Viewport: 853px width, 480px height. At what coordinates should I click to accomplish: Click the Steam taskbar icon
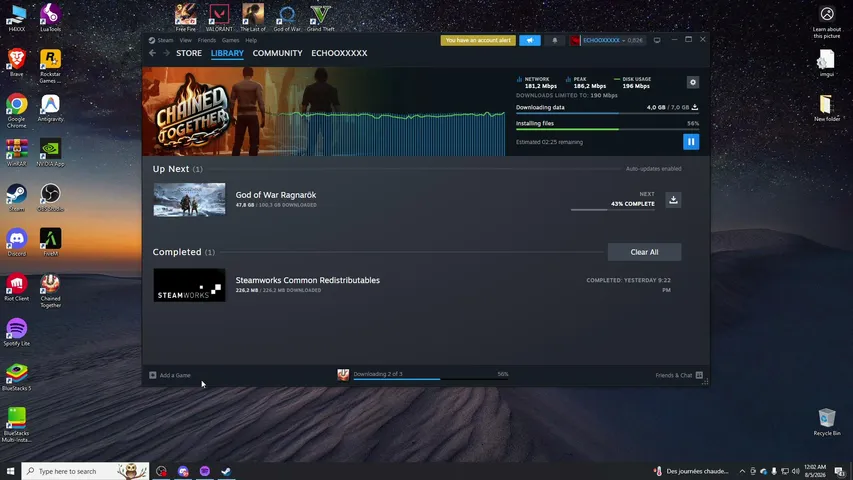pos(226,471)
